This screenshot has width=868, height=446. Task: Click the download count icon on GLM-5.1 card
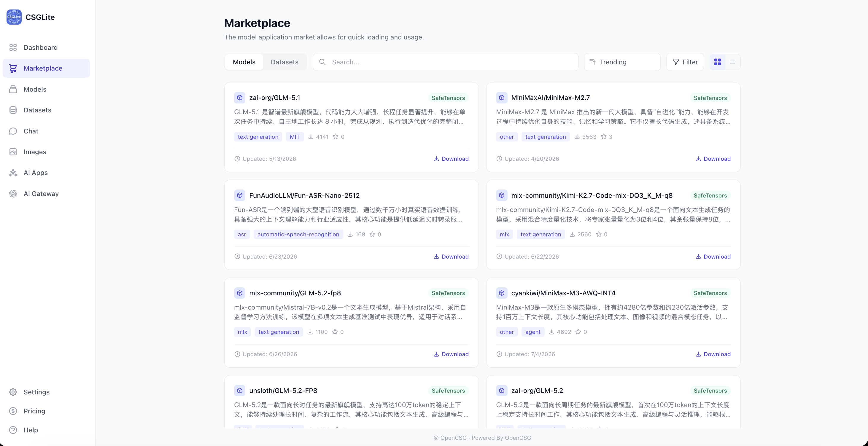pos(311,136)
